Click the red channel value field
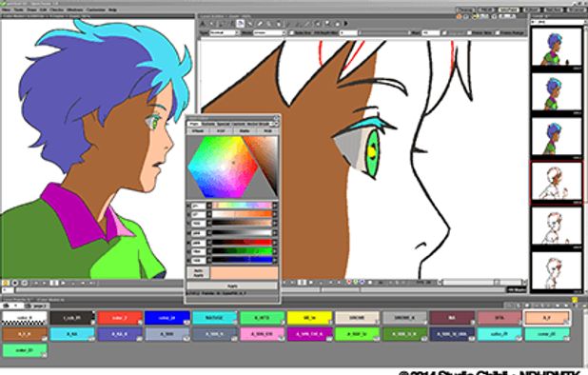Viewport: 588px width, 375px height. tap(198, 243)
